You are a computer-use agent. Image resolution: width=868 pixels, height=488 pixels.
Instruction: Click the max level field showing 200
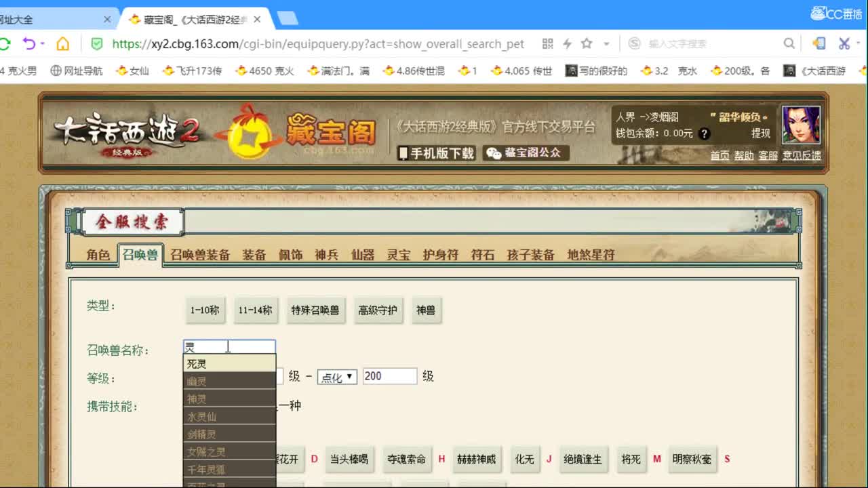pos(390,376)
